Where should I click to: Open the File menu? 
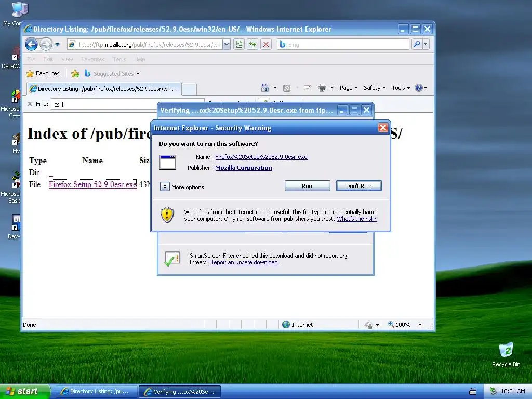click(x=31, y=59)
